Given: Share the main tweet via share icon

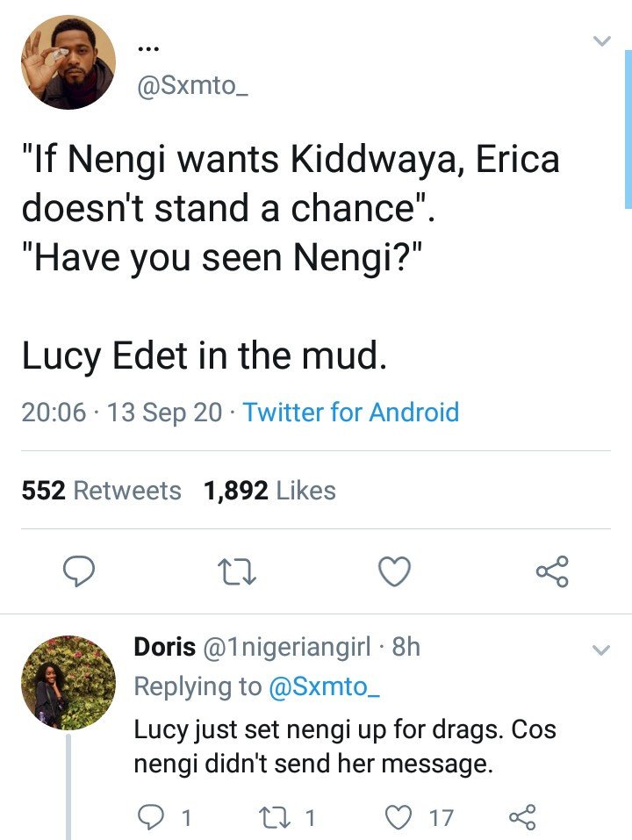Looking at the screenshot, I should click(552, 571).
